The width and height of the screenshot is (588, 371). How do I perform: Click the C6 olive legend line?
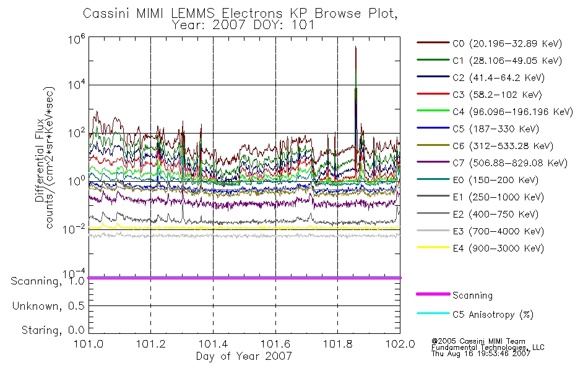[x=433, y=145]
